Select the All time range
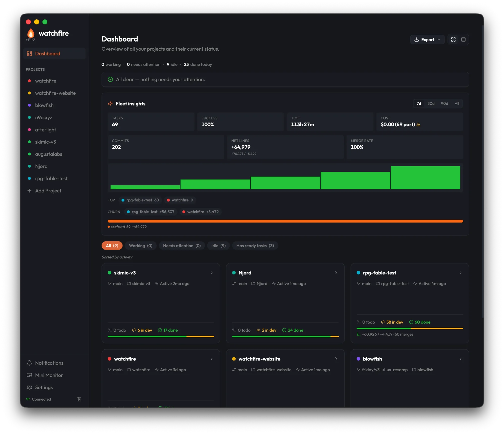The image size is (504, 434). pos(457,104)
